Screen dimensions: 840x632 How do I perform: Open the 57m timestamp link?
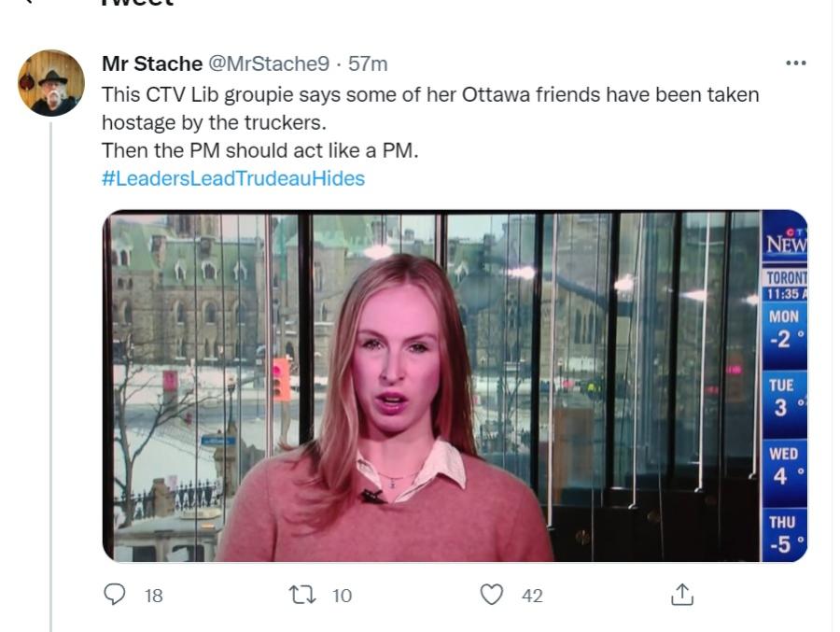(368, 63)
